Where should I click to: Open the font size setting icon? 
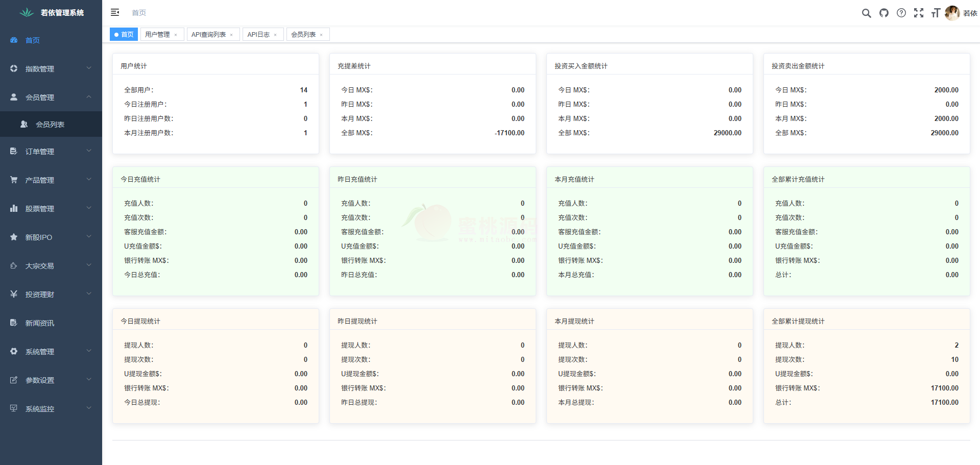point(936,13)
